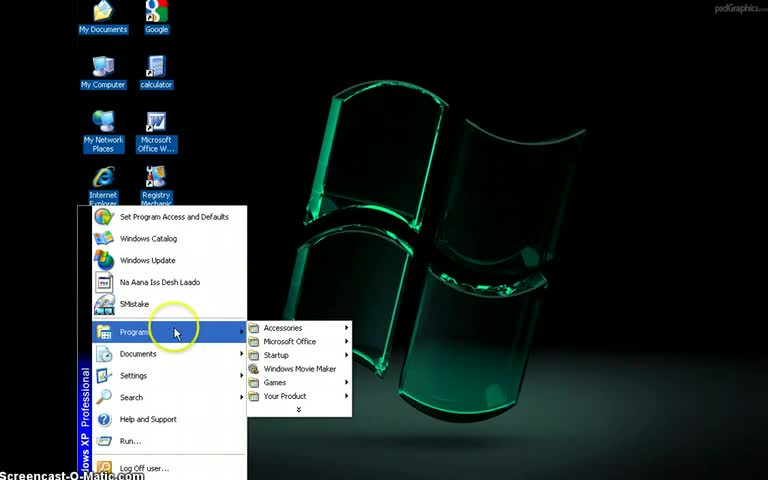The width and height of the screenshot is (768, 480).
Task: Click the Search magnifier icon
Action: pyautogui.click(x=104, y=397)
